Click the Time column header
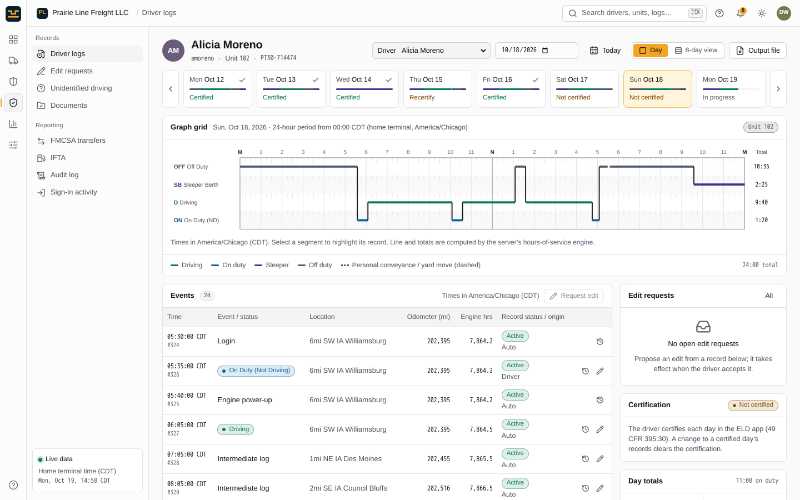This screenshot has height=500, width=800. click(x=174, y=317)
